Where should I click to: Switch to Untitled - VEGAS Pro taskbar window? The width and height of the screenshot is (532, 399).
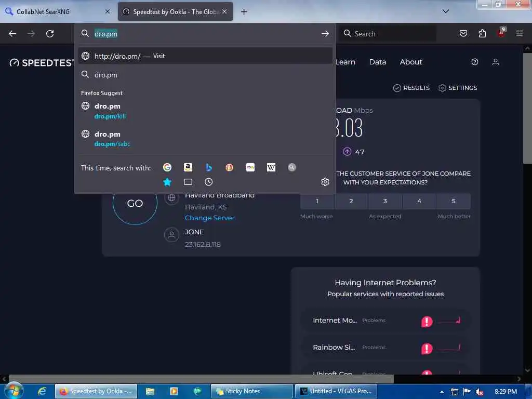[x=336, y=391]
